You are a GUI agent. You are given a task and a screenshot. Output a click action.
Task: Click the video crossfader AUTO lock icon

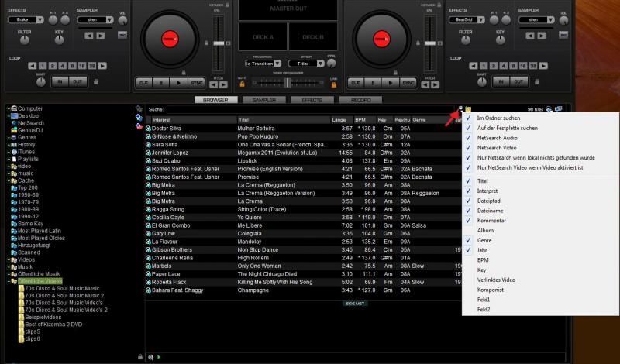(242, 83)
